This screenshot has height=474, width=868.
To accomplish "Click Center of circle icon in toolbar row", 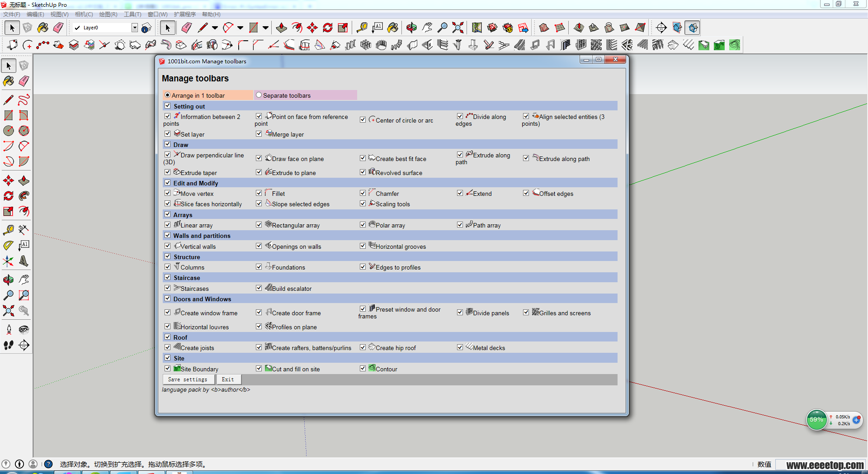I will point(28,45).
